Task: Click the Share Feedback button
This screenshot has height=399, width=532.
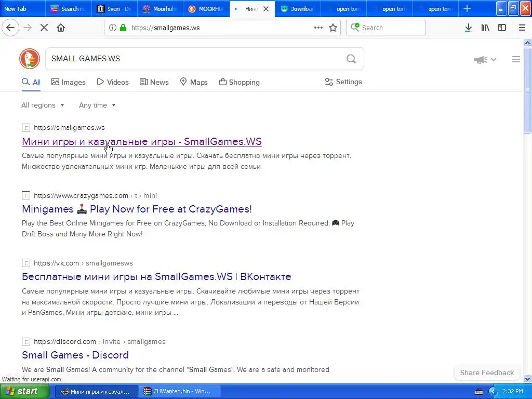Action: click(487, 373)
